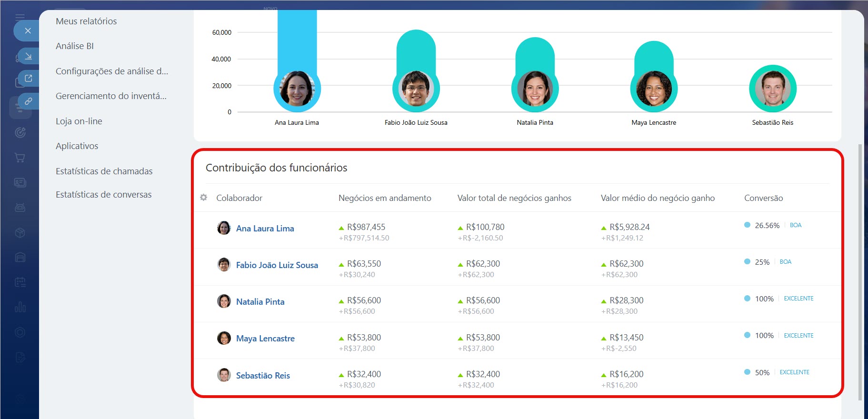The image size is (868, 419).
Task: Open table settings gear next to Colaborador
Action: click(x=204, y=198)
